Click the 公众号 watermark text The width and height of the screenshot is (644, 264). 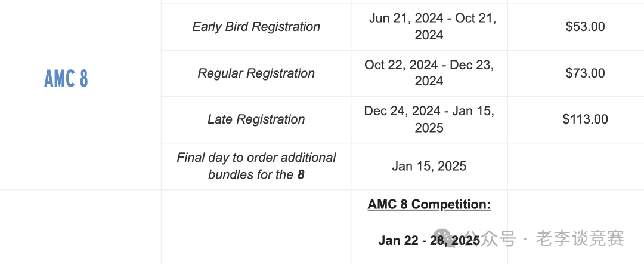[491, 238]
